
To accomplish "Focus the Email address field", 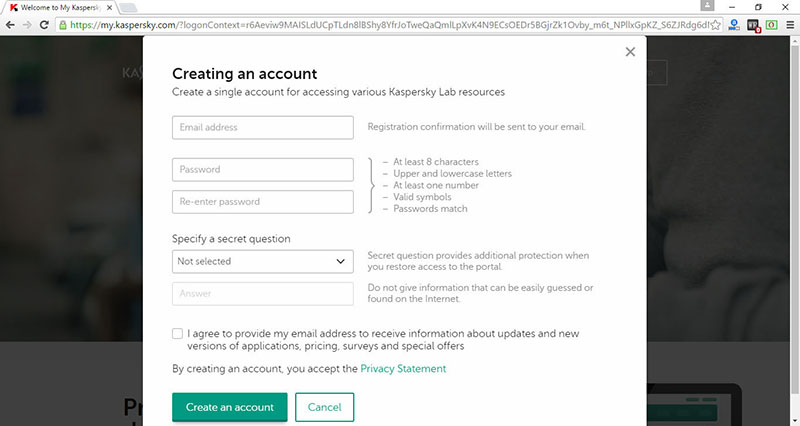I will pos(263,128).
